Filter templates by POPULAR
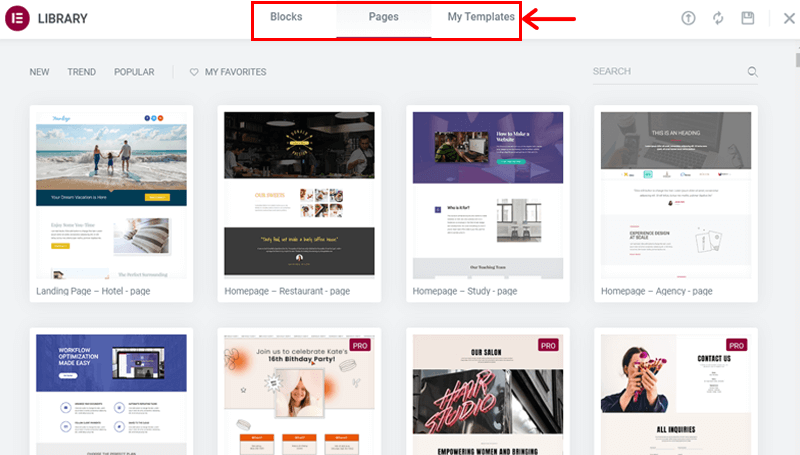The height and width of the screenshot is (455, 800). (x=134, y=72)
